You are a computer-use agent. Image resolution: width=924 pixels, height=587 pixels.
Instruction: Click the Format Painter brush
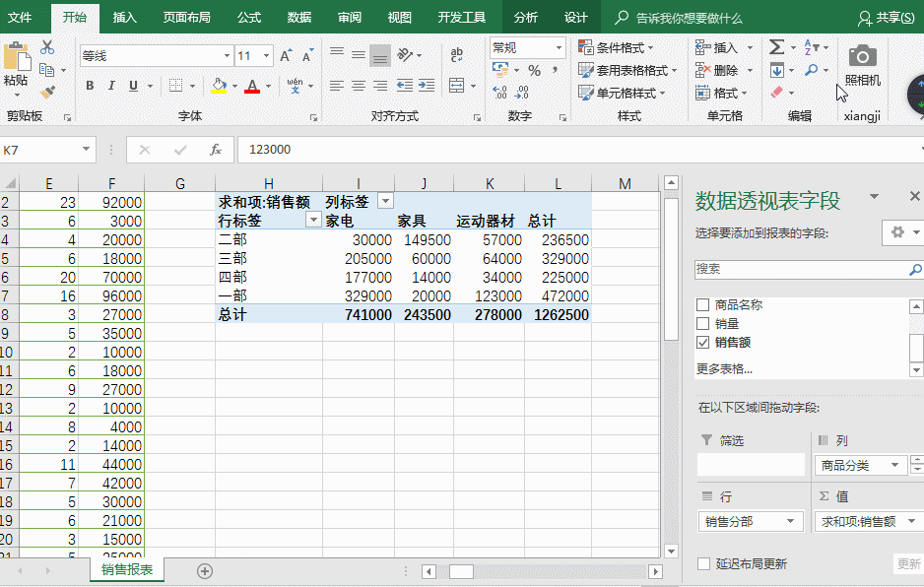click(x=46, y=93)
